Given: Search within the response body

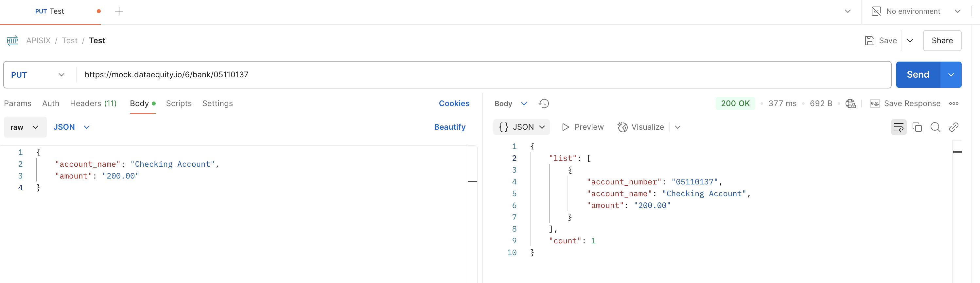Looking at the screenshot, I should tap(935, 127).
